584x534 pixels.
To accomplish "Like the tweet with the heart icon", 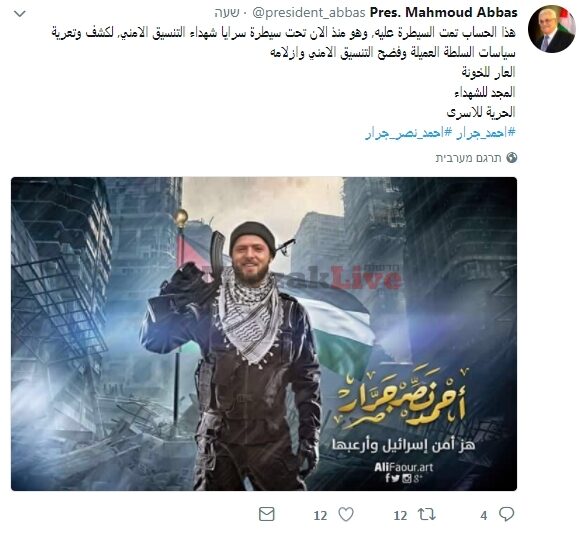I will 346,515.
